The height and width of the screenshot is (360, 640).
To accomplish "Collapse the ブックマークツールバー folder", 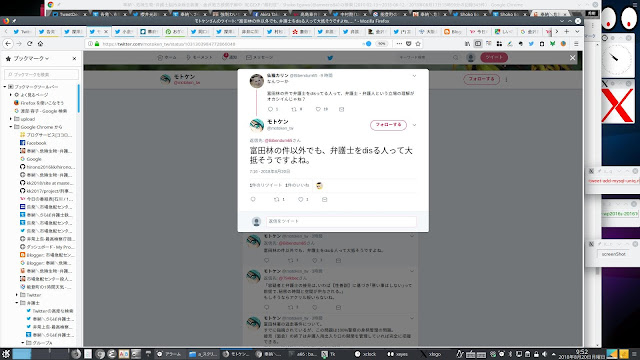I will point(5,87).
